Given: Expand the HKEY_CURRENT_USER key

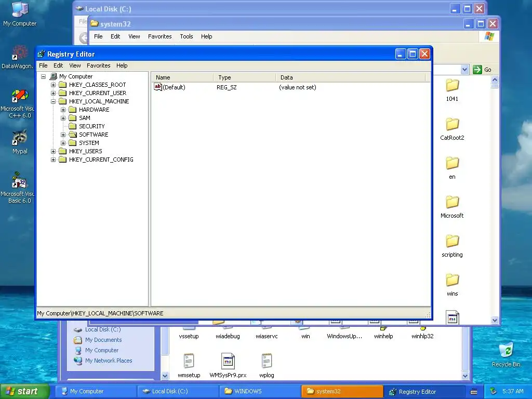Looking at the screenshot, I should tap(54, 94).
